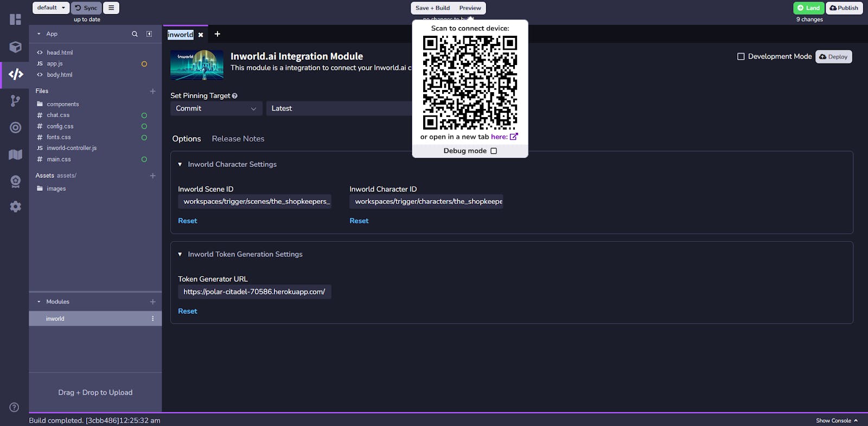Reset the Token Generator URL value
This screenshot has width=868, height=426.
[x=188, y=312]
